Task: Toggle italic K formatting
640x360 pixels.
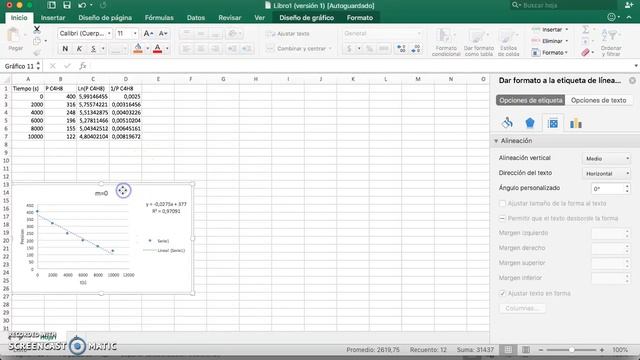Action: tap(79, 49)
